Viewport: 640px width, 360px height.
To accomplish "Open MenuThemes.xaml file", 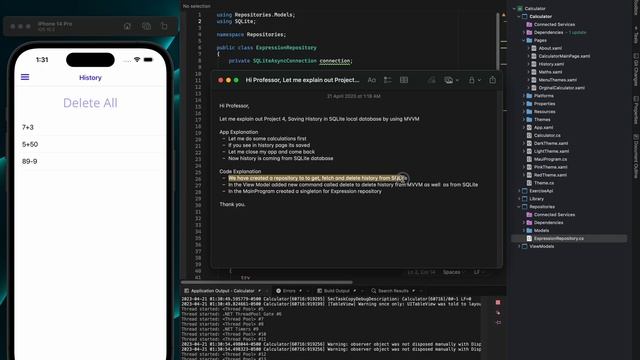I will tap(557, 80).
